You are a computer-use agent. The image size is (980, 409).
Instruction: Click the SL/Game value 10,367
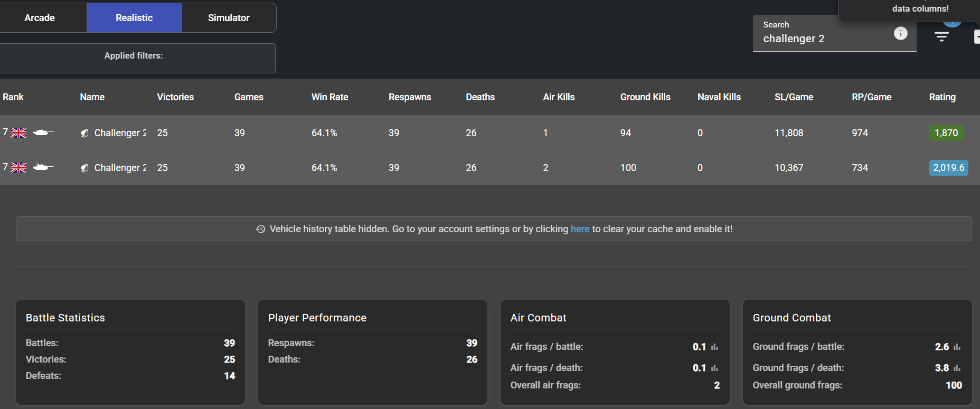pos(789,168)
